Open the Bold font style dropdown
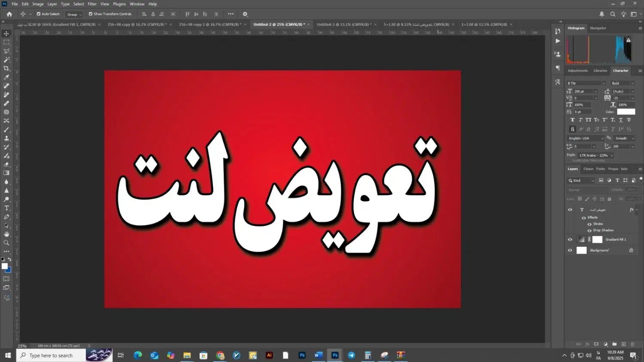The width and height of the screenshot is (644, 362). tap(623, 83)
